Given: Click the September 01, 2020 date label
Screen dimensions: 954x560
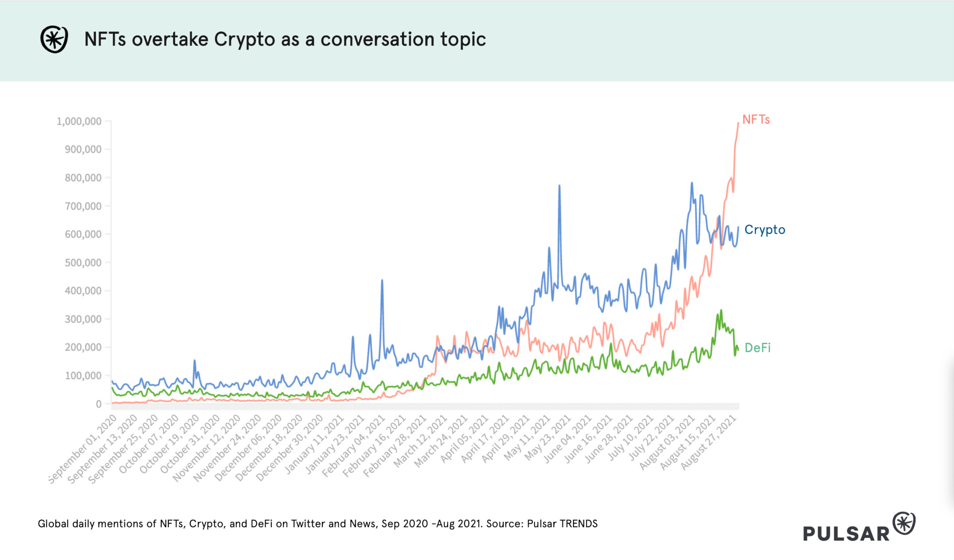Looking at the screenshot, I should (x=83, y=449).
